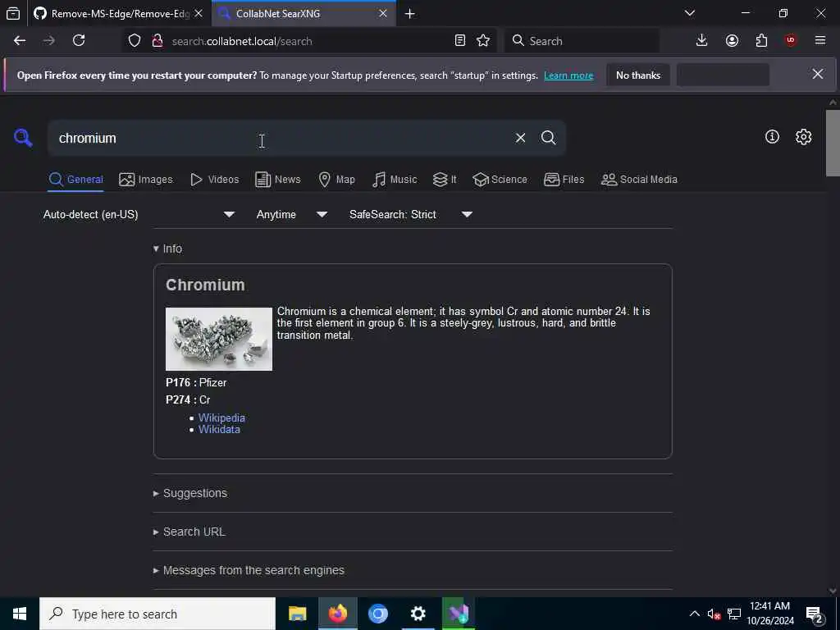Viewport: 840px width, 630px height.
Task: Open the Wikidata link
Action: coord(219,430)
